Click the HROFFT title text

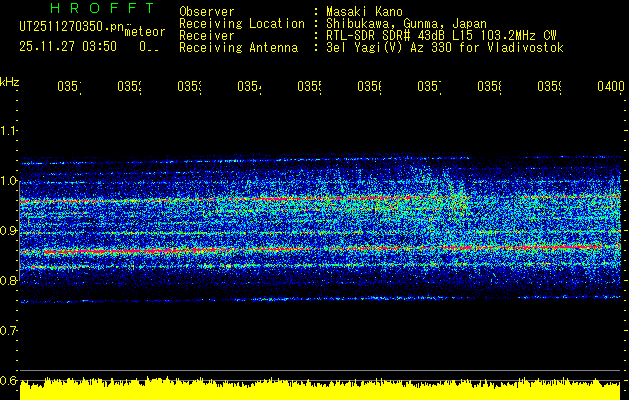[x=103, y=8]
